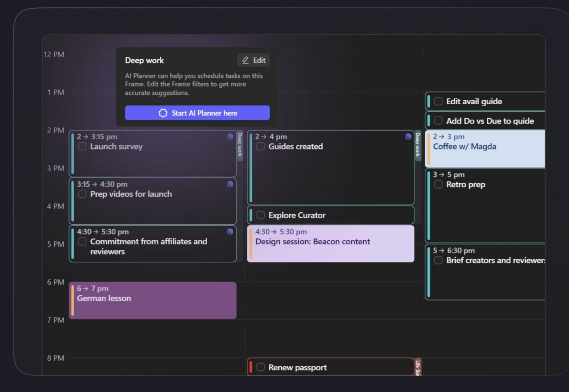Tick Brief creators and reviewers checkbox

(438, 260)
